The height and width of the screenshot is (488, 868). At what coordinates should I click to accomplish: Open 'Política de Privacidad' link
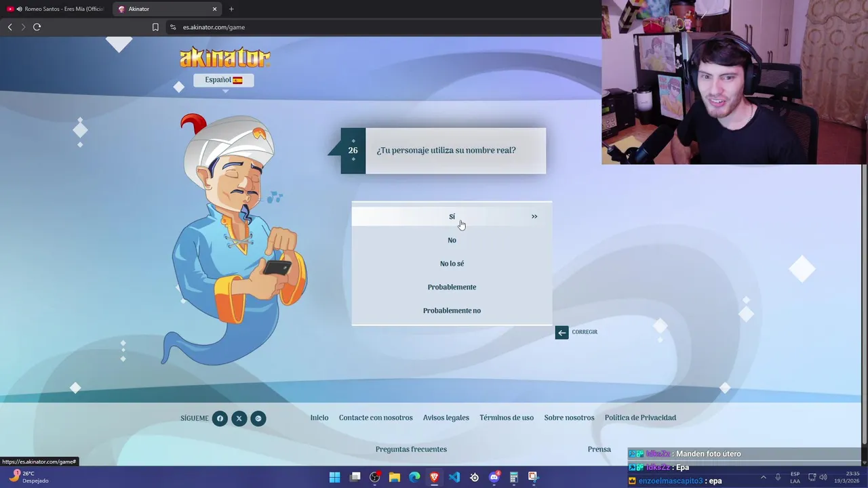640,418
